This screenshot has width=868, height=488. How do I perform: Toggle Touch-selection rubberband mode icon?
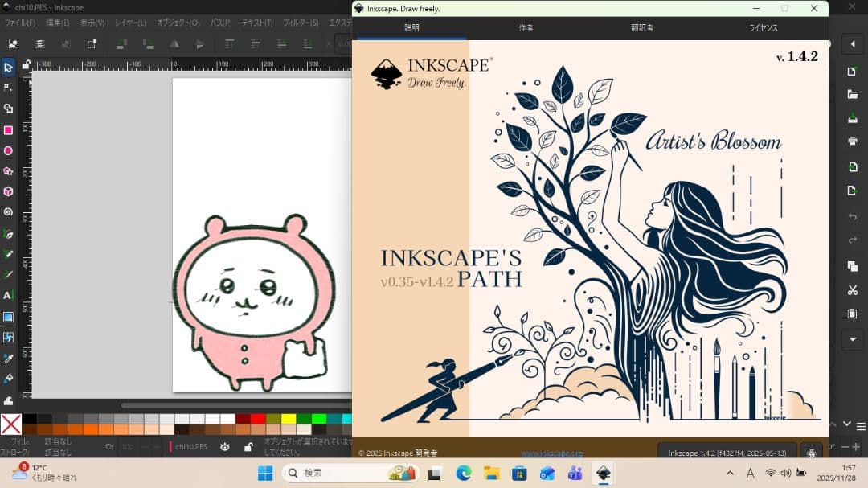92,43
